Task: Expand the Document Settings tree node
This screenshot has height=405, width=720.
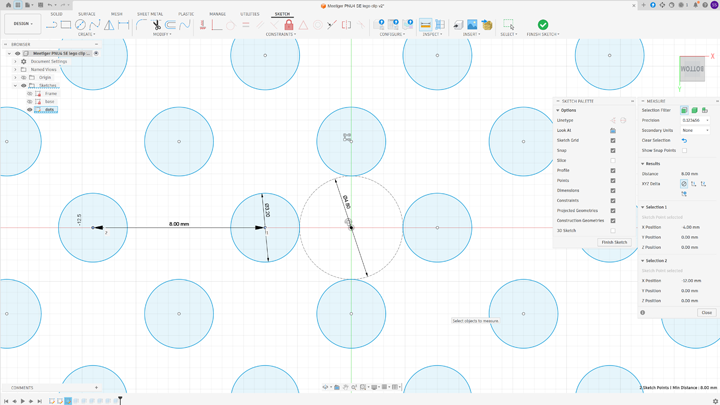Action: pyautogui.click(x=15, y=62)
